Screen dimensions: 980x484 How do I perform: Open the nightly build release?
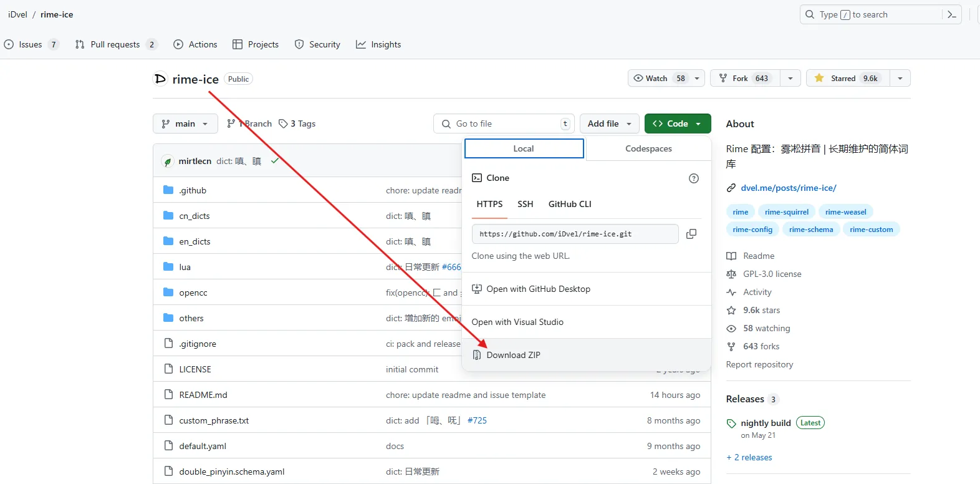point(766,423)
